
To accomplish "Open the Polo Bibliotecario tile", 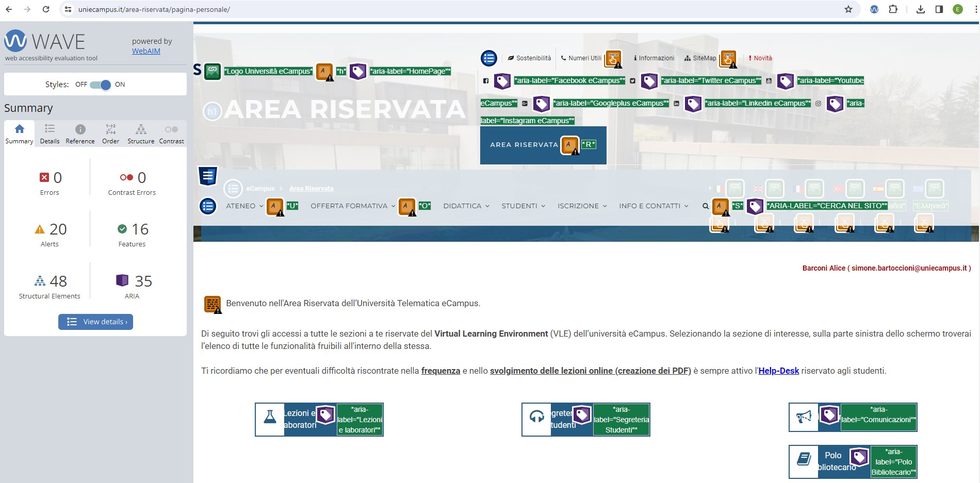I will [x=853, y=462].
